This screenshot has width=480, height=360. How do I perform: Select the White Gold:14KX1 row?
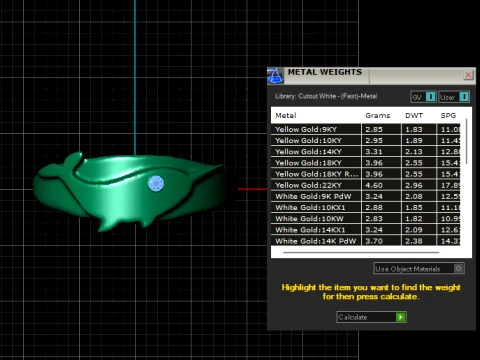tap(366, 230)
